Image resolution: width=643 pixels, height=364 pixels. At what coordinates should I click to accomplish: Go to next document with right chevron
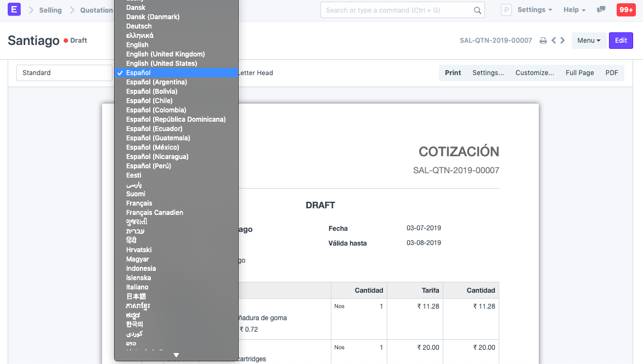pos(562,41)
